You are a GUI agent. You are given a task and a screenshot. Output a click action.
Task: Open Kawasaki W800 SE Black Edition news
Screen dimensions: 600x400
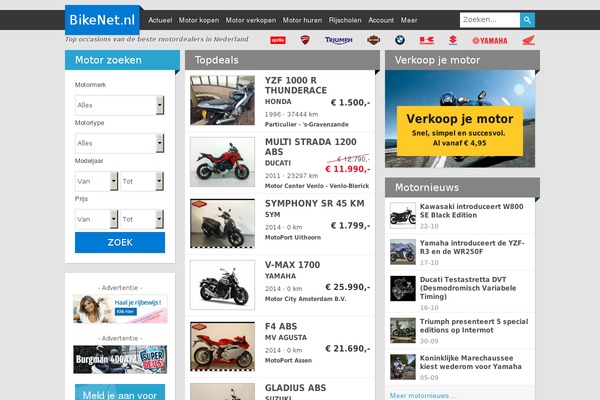pyautogui.click(x=471, y=211)
